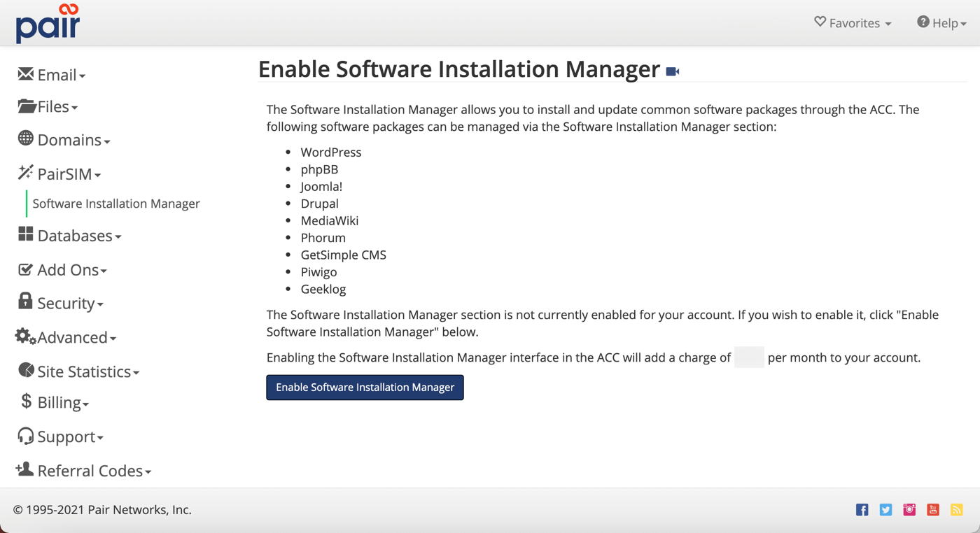
Task: Expand the Site Statistics menu
Action: click(x=79, y=371)
